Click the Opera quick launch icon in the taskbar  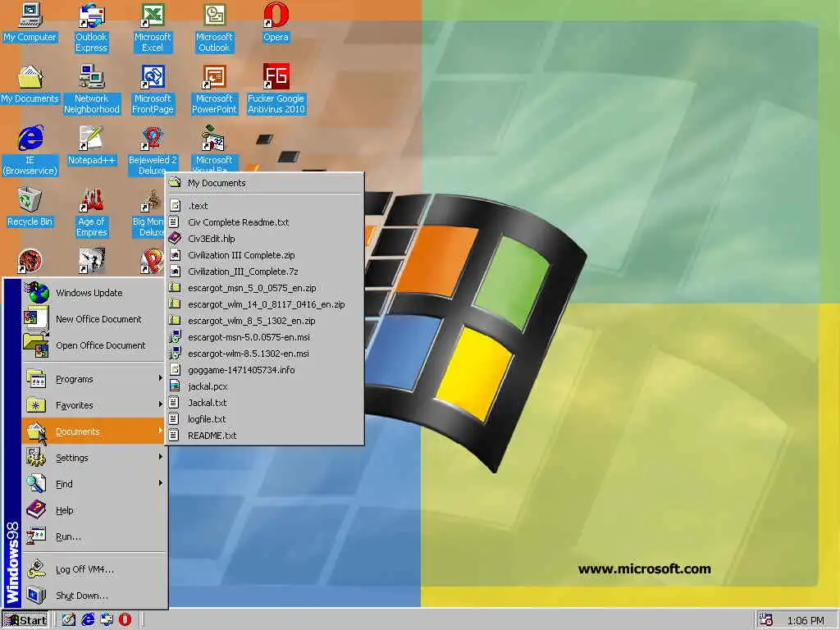pos(125,620)
